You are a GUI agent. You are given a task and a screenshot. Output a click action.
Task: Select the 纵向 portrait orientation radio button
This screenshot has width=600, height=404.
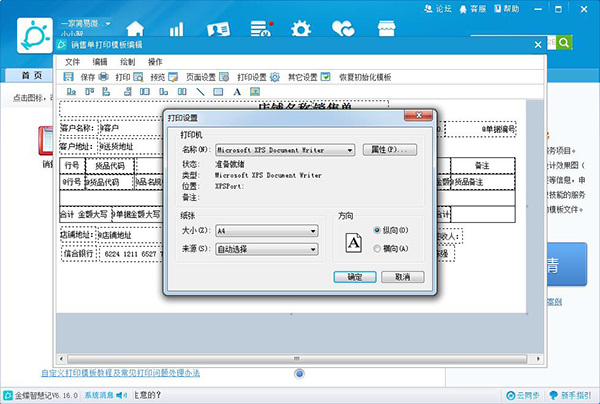(377, 230)
